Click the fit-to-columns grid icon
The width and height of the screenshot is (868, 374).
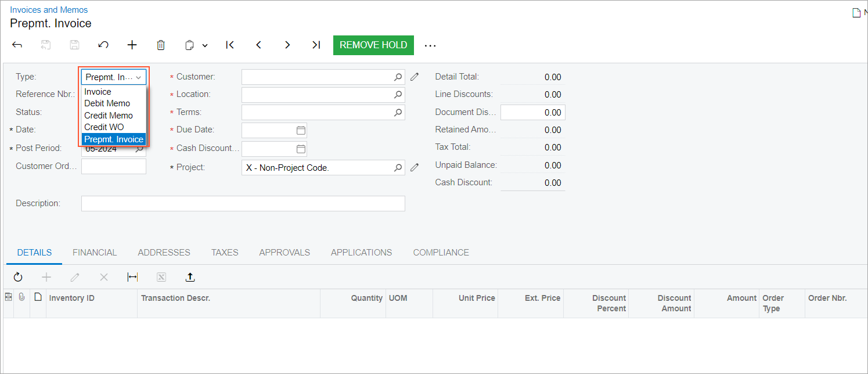click(x=132, y=278)
